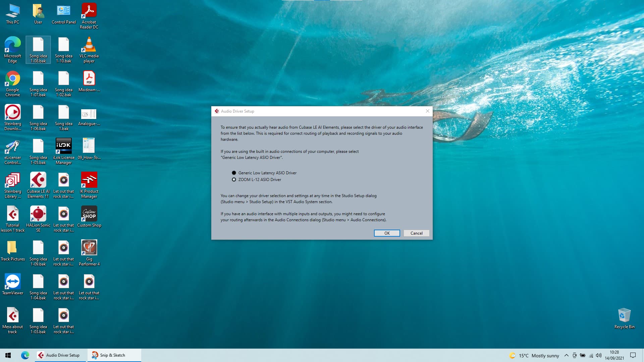This screenshot has width=644, height=362.
Task: Cancel the Audio Driver Setup dialog
Action: coord(416,233)
